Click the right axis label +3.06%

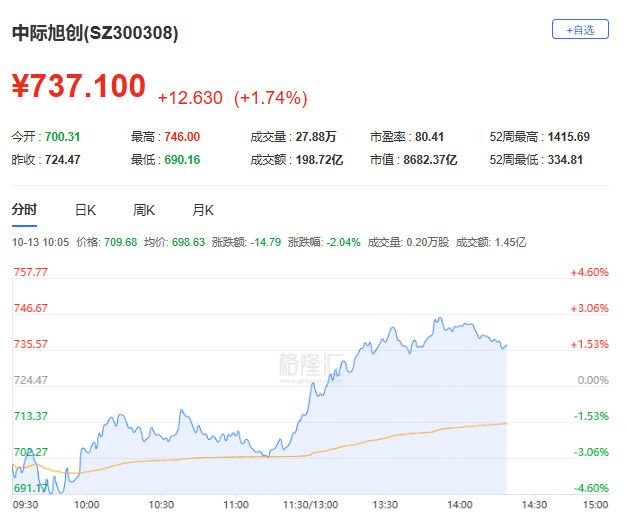590,308
